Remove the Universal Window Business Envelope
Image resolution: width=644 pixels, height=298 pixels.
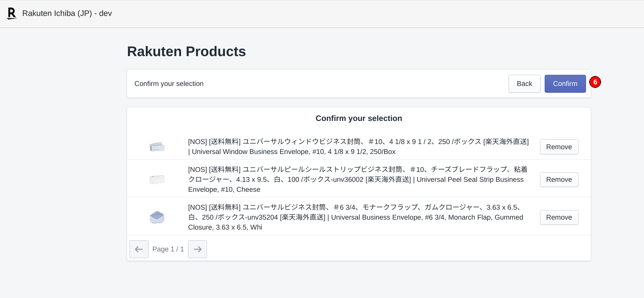pos(559,147)
